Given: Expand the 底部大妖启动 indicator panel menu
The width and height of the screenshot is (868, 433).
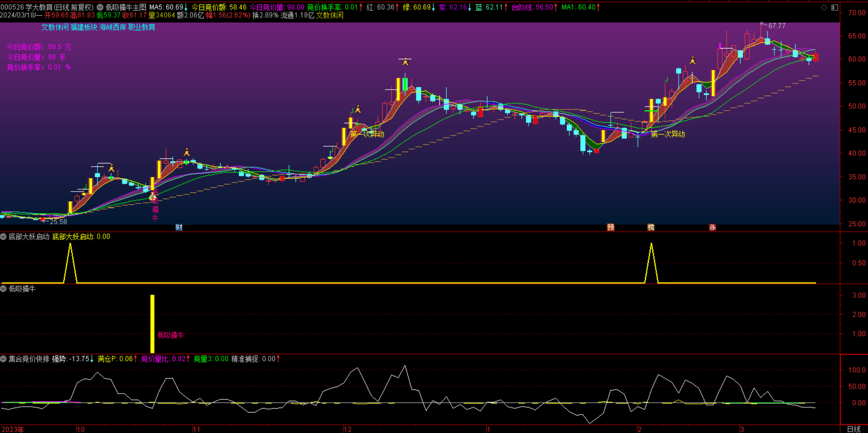Looking at the screenshot, I should click(x=4, y=236).
